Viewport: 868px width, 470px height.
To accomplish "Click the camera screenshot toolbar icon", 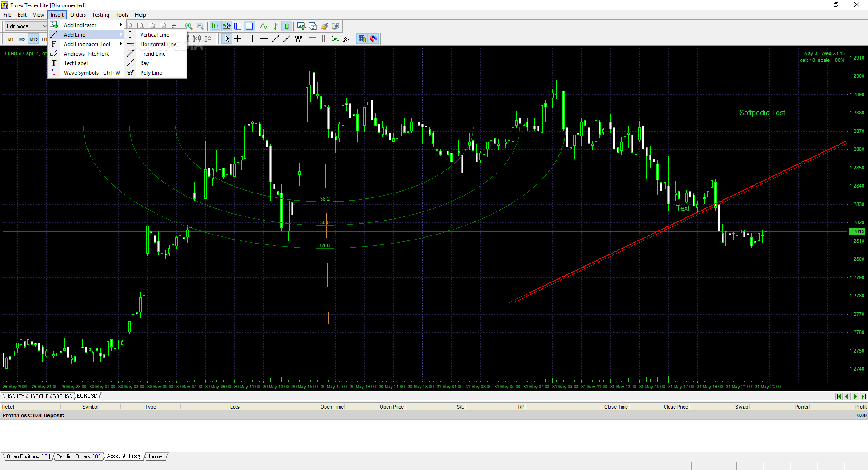I will 335,26.
